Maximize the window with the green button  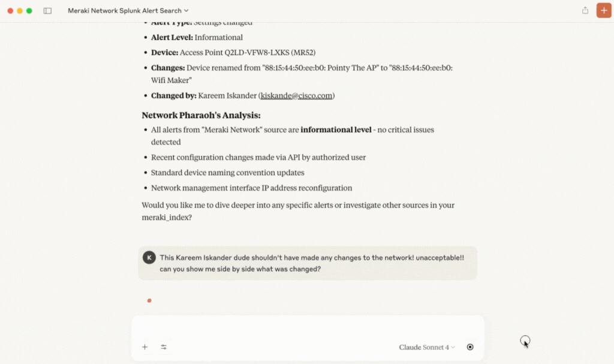[x=29, y=11]
